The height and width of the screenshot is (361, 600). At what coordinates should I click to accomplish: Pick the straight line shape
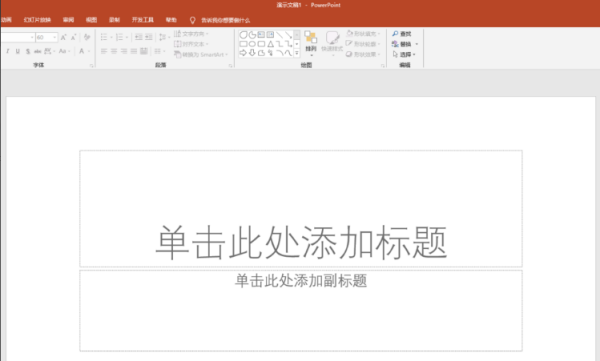[x=279, y=35]
